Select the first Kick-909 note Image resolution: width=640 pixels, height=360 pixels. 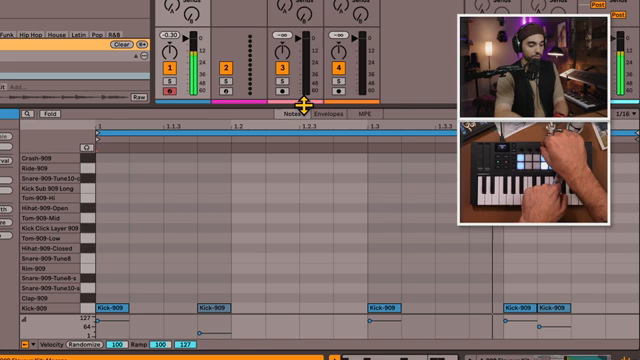(x=112, y=308)
